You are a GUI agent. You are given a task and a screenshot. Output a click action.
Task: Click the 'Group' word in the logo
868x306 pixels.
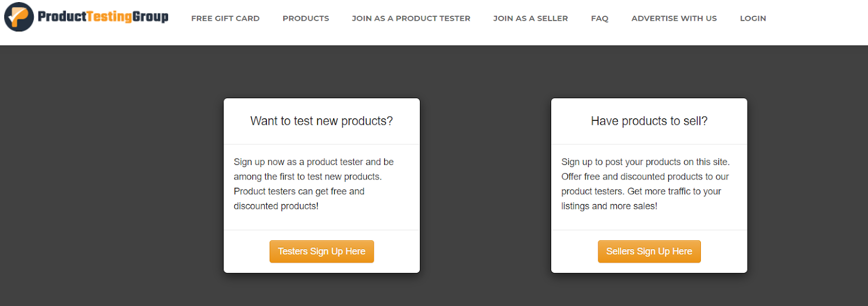(150, 17)
